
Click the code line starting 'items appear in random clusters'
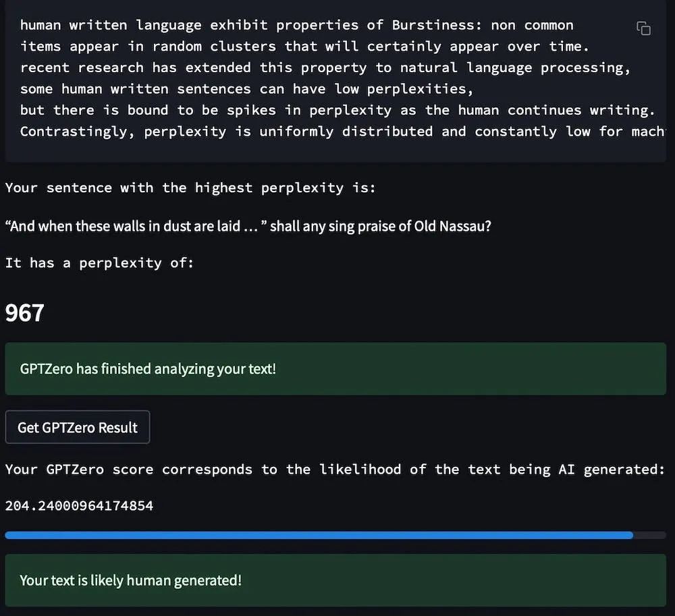click(x=304, y=47)
